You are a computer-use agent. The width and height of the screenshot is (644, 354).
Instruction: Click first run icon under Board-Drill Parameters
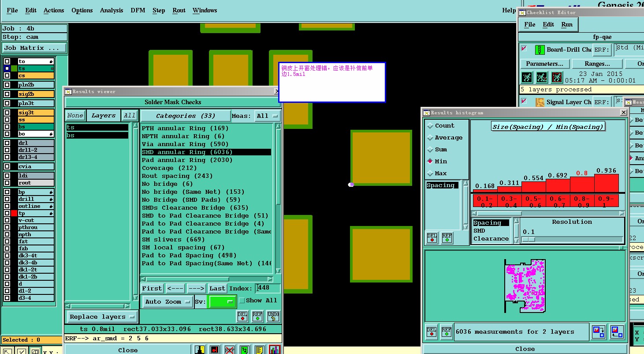(527, 78)
